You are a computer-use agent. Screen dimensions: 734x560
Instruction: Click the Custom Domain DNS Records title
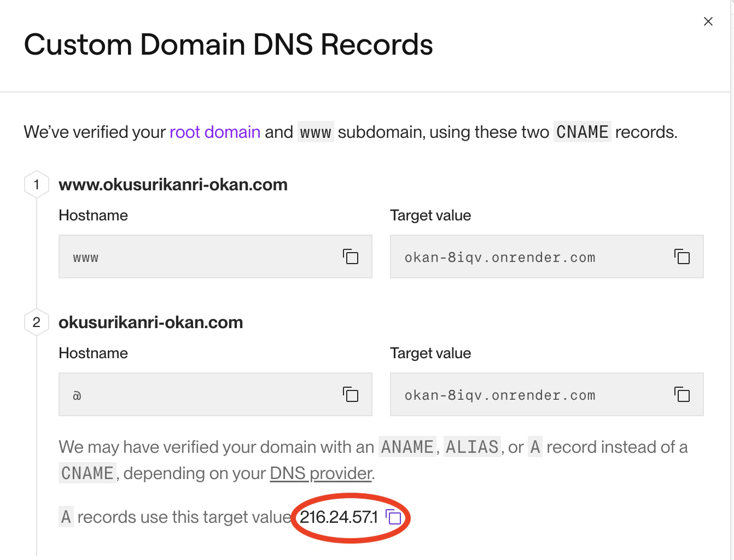click(x=229, y=44)
